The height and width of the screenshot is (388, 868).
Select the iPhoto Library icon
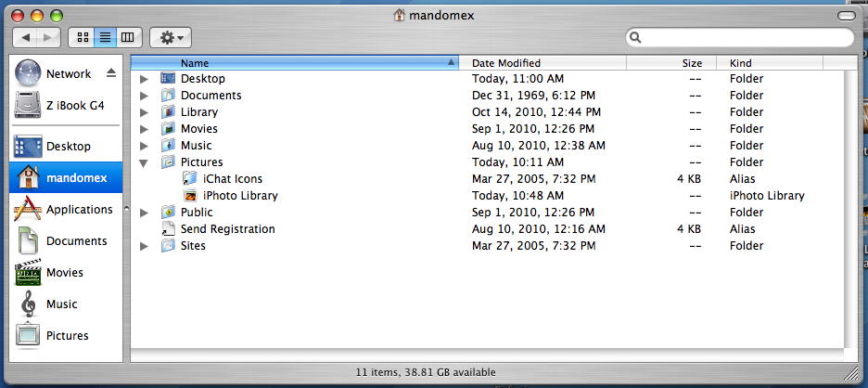click(190, 195)
